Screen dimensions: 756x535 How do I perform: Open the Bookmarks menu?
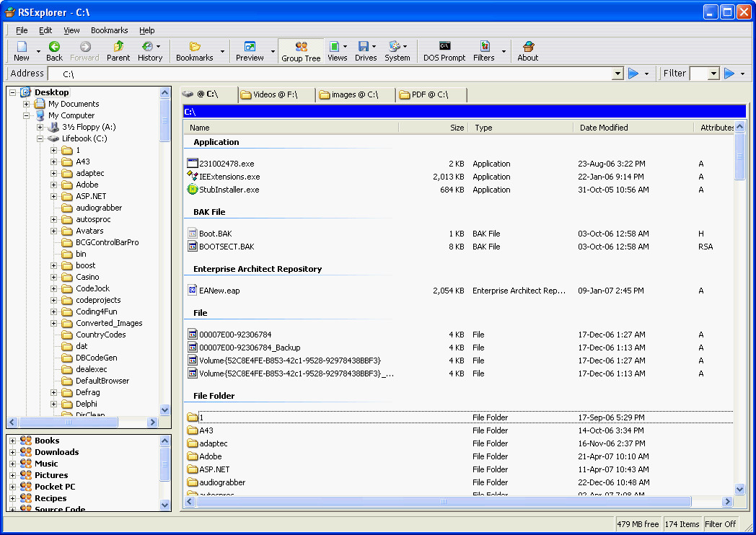tap(110, 30)
